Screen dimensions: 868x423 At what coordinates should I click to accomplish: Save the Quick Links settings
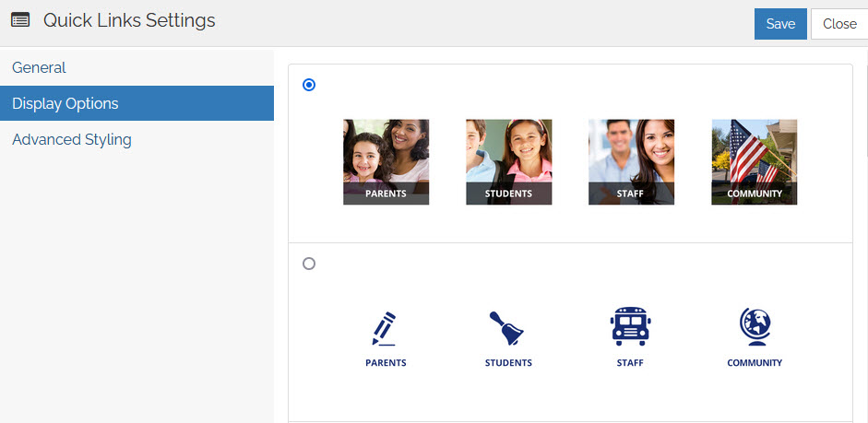click(x=780, y=24)
